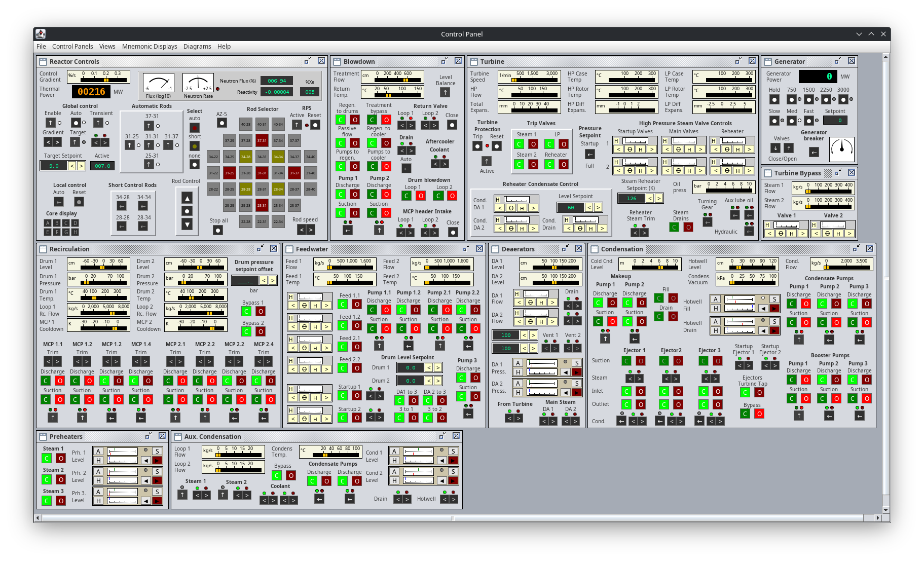This screenshot has height=562, width=924.
Task: Iconify the Turbine panel window
Action: (x=738, y=61)
